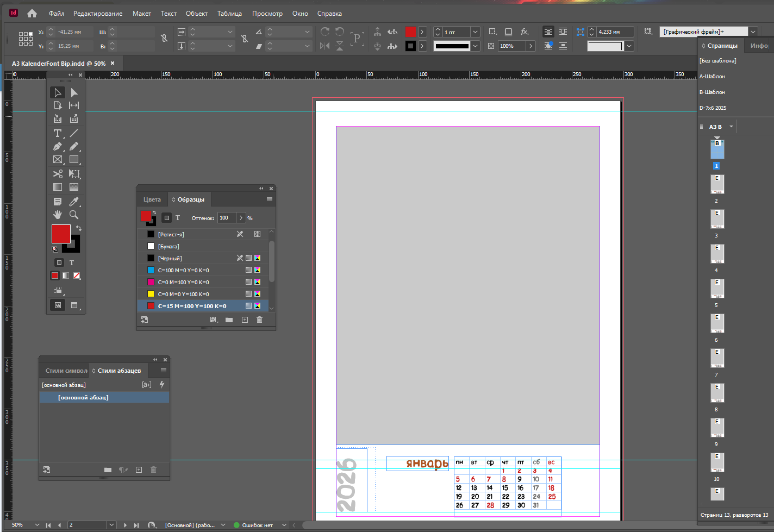
Task: Enable formatting affects text in Swatches panel
Action: 178,218
